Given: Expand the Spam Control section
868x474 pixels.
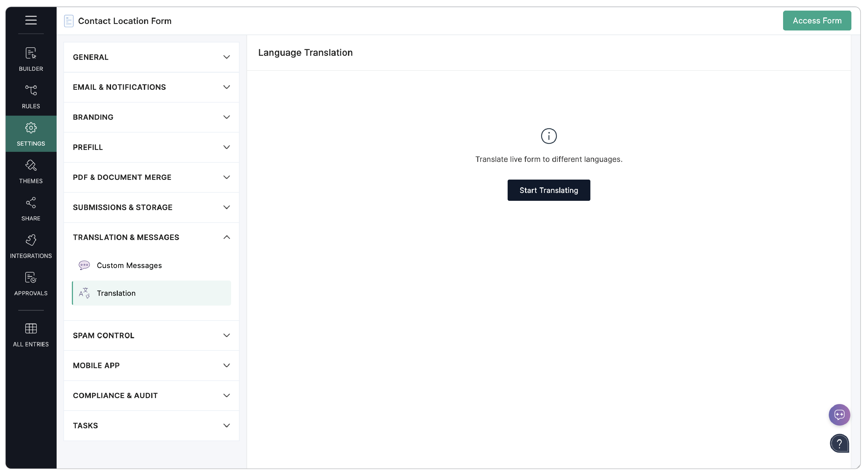Looking at the screenshot, I should 151,335.
